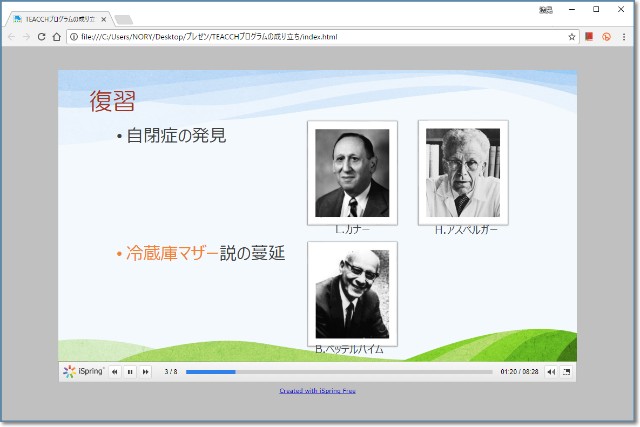
Task: Bookmark this page with the star
Action: coord(572,37)
